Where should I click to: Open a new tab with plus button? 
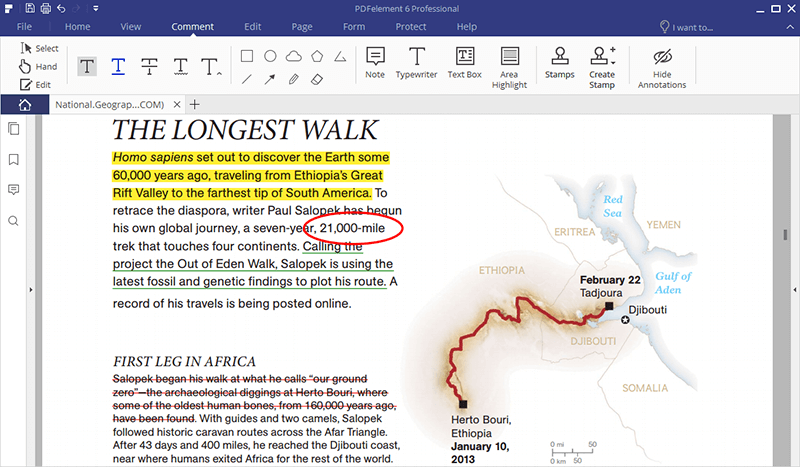click(195, 104)
